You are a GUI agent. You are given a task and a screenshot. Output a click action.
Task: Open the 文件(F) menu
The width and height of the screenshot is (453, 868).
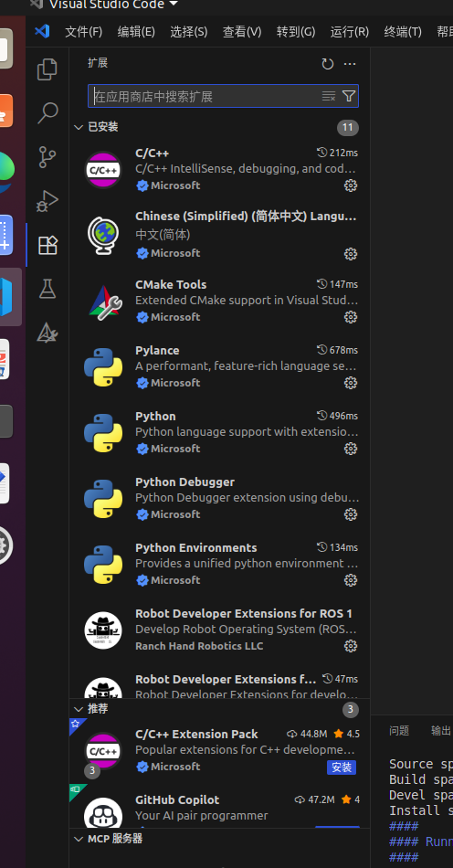pyautogui.click(x=83, y=32)
